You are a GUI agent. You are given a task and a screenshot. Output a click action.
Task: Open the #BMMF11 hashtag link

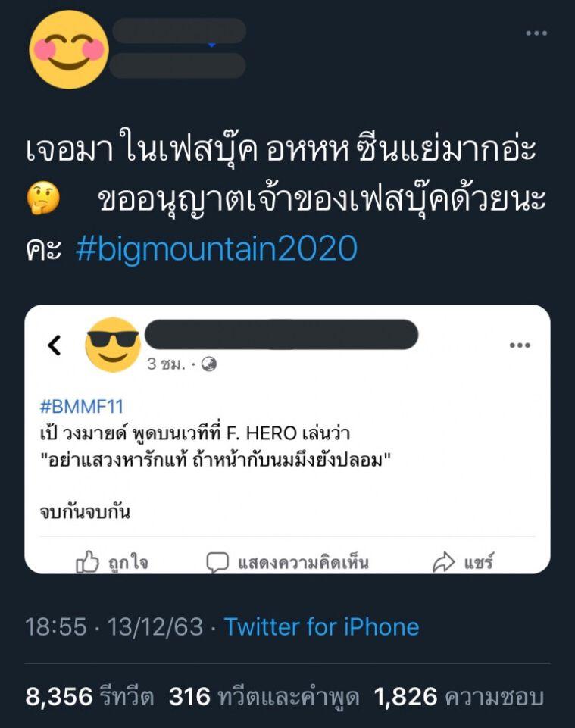[82, 408]
